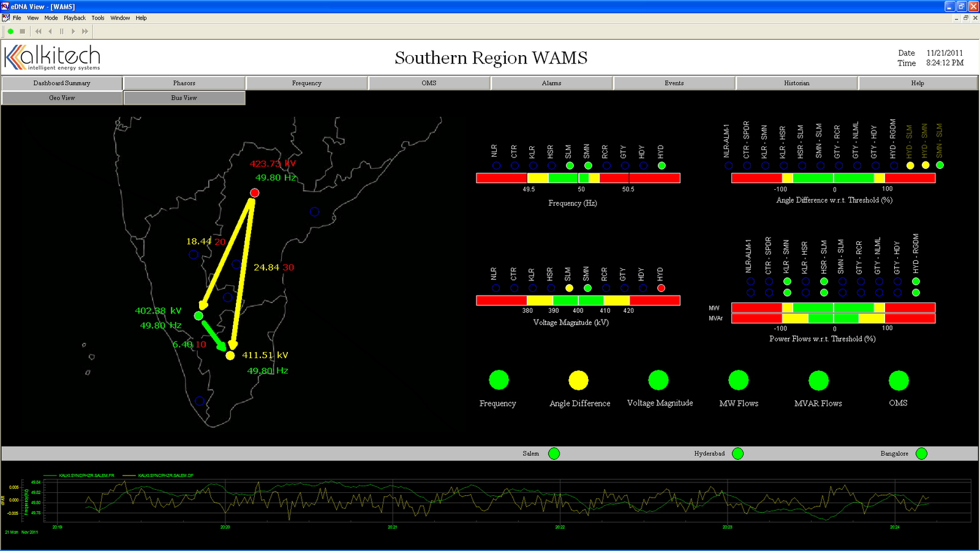Screen dimensions: 980x551
Task: Select the red node on the map
Action: 255,192
